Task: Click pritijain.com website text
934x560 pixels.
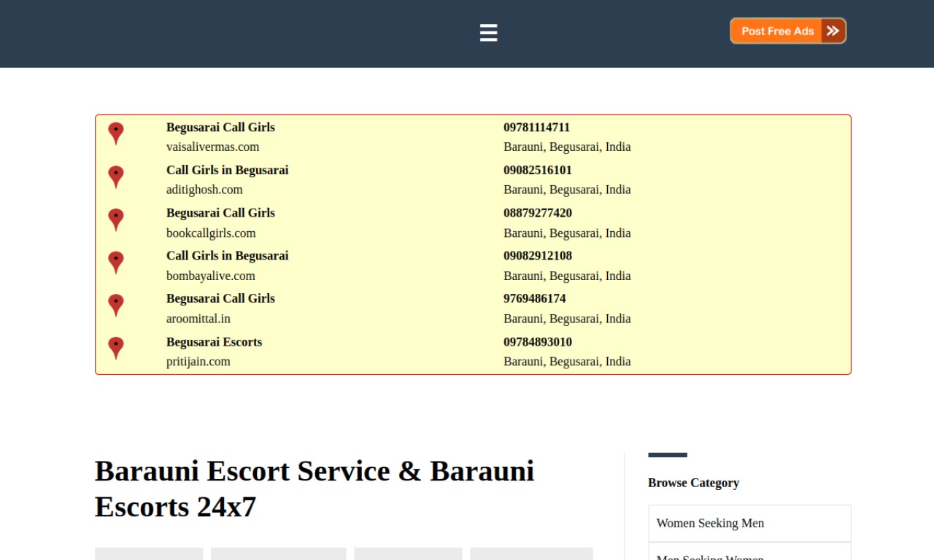Action: [x=198, y=362]
